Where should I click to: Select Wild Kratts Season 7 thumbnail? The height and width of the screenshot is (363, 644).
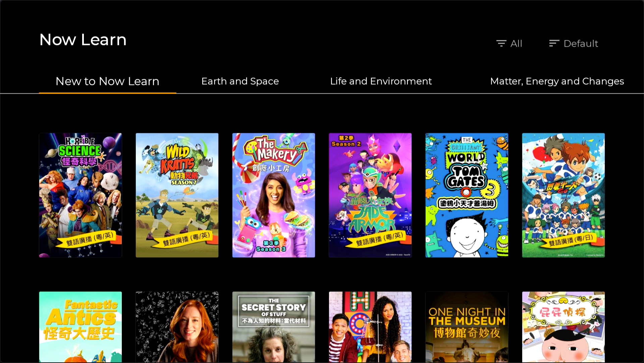click(177, 195)
